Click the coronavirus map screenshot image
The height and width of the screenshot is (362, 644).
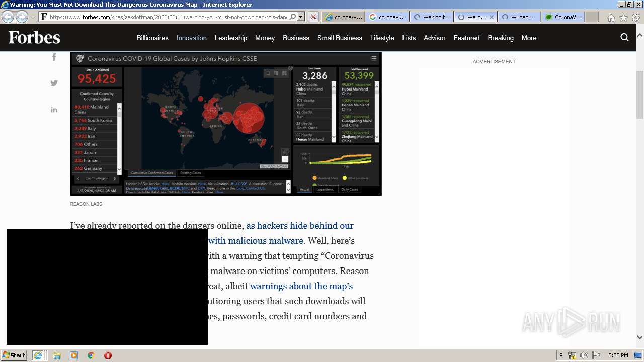[x=226, y=124]
